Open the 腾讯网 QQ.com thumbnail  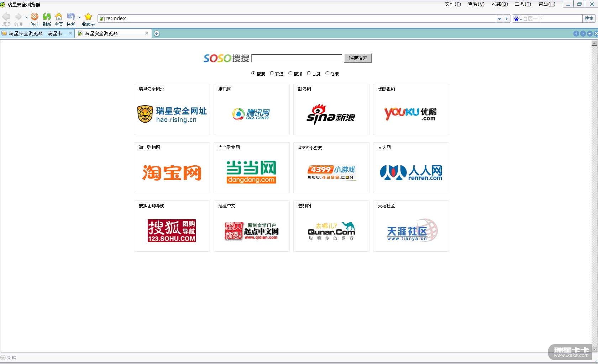[x=251, y=114]
